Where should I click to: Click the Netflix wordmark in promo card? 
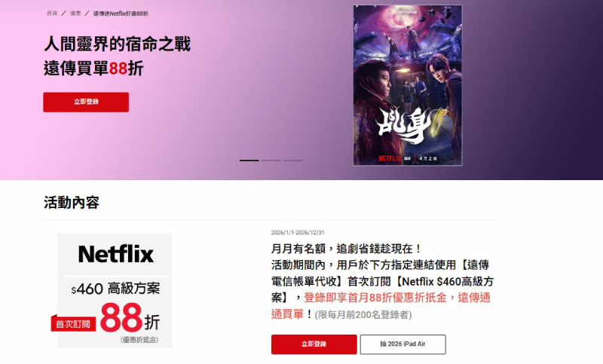(x=116, y=255)
